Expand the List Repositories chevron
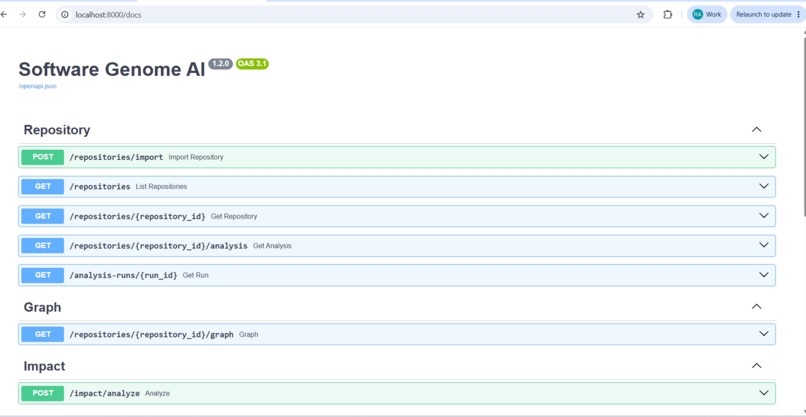This screenshot has height=417, width=806. (764, 186)
